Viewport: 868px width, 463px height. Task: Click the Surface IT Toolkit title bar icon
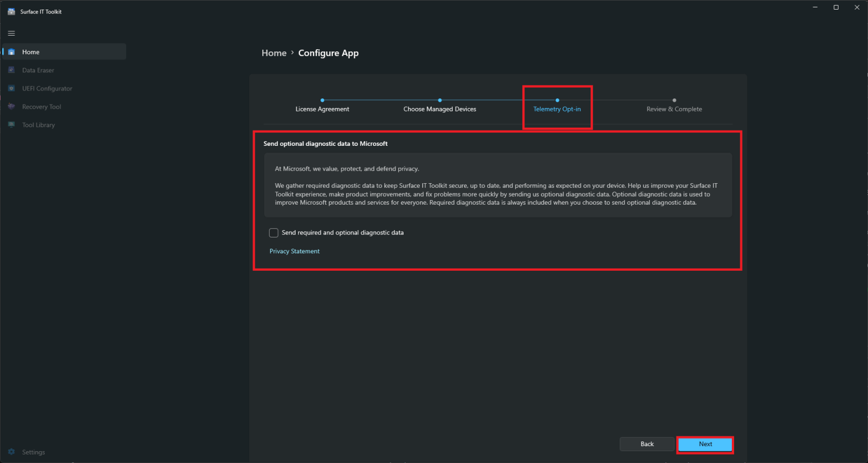point(11,11)
